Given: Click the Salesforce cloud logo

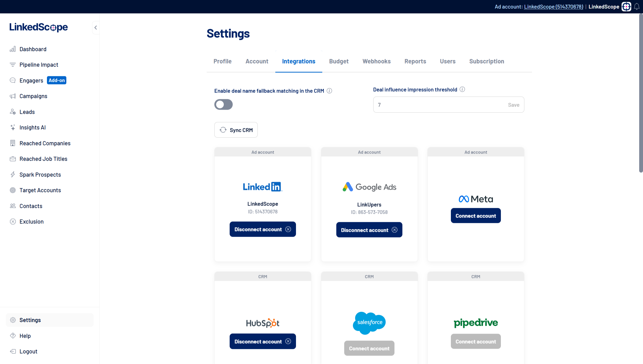Looking at the screenshot, I should (x=369, y=323).
